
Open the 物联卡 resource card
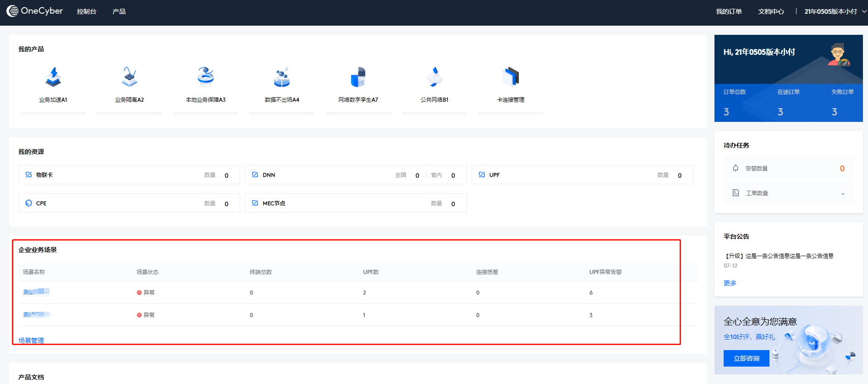(129, 175)
